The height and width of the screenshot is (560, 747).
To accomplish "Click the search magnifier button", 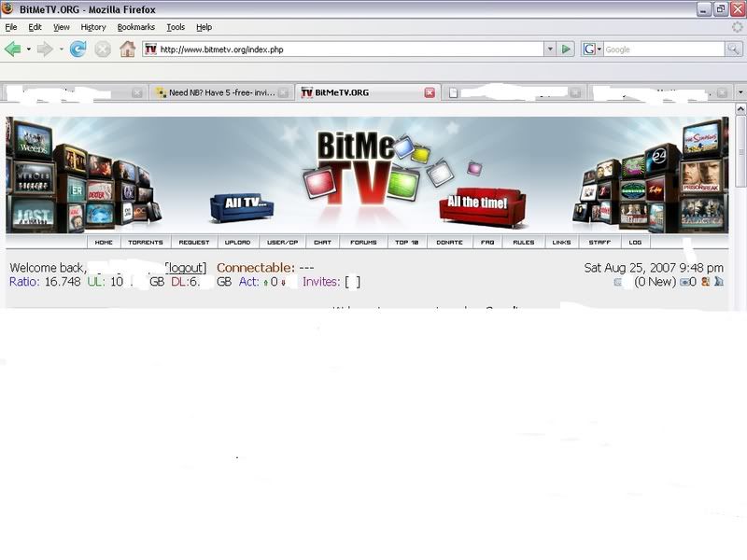I will point(733,49).
